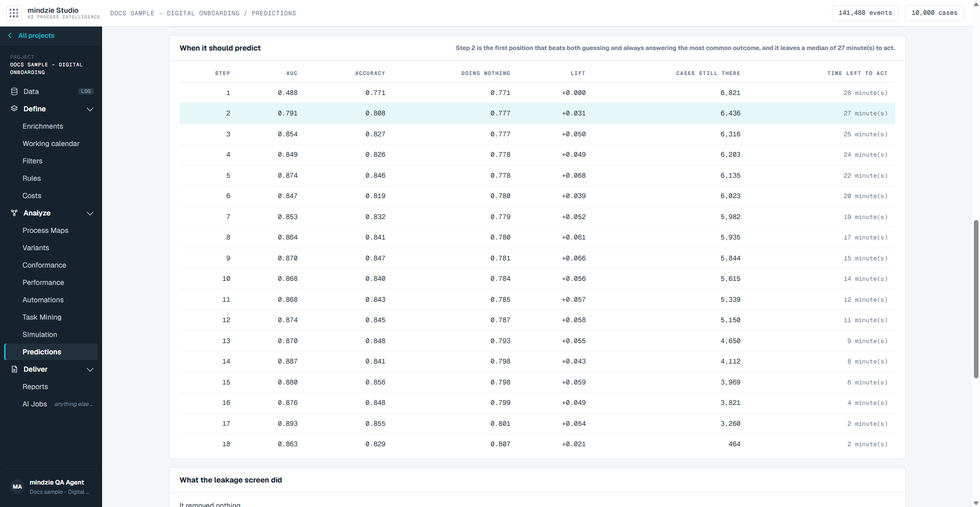Click breadcrumb Docs Sample - Digital Onboarding
Viewport: 980px width, 507px height.
[x=175, y=13]
